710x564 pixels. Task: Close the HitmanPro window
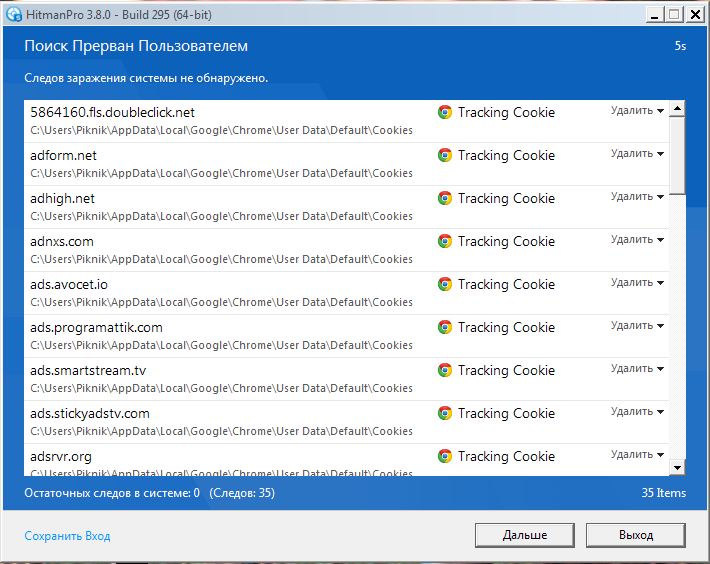tap(695, 15)
